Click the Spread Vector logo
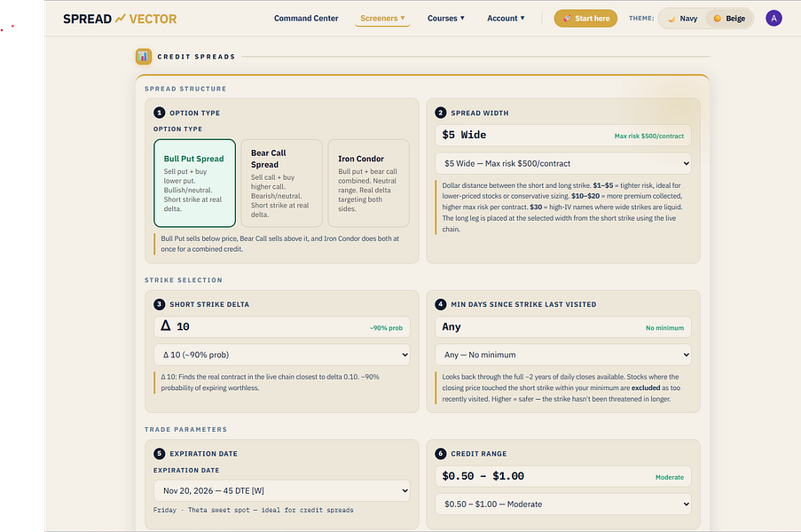The image size is (801, 532). coord(120,19)
